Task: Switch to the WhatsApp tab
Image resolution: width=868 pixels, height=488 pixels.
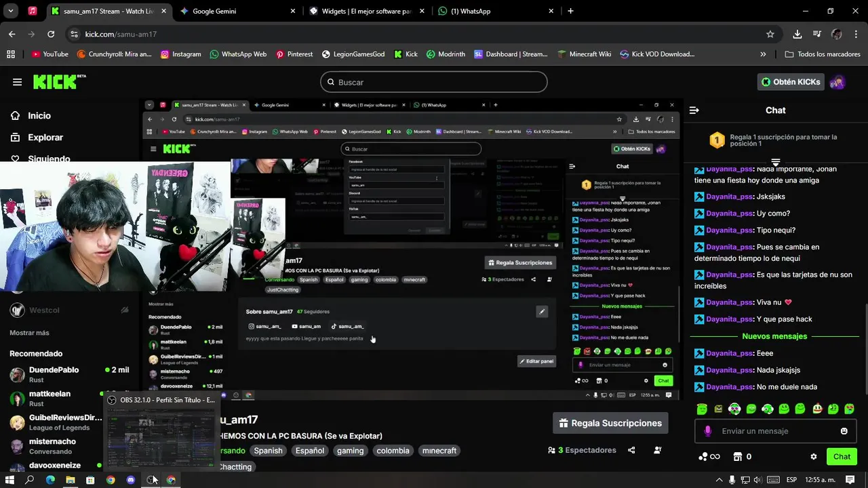Action: click(495, 11)
